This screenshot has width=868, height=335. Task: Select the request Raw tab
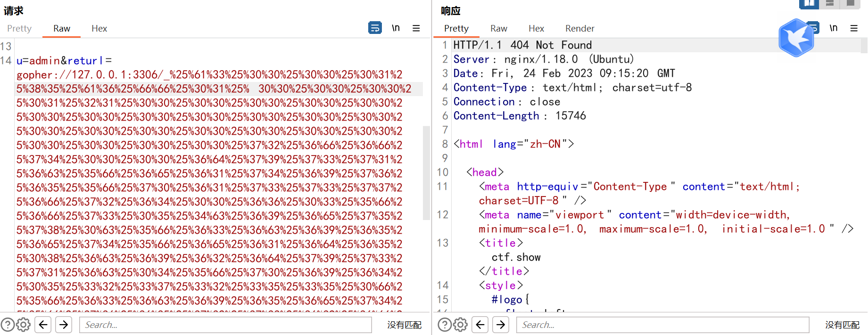pyautogui.click(x=62, y=28)
